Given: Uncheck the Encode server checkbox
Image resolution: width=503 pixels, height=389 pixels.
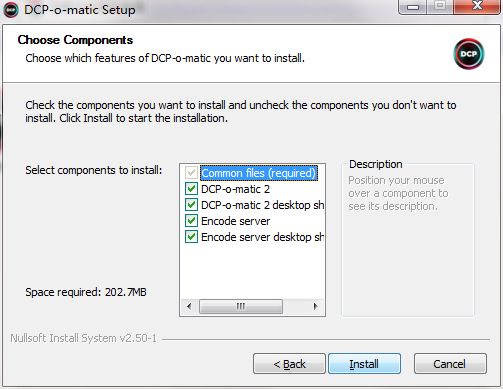Looking at the screenshot, I should pyautogui.click(x=191, y=221).
